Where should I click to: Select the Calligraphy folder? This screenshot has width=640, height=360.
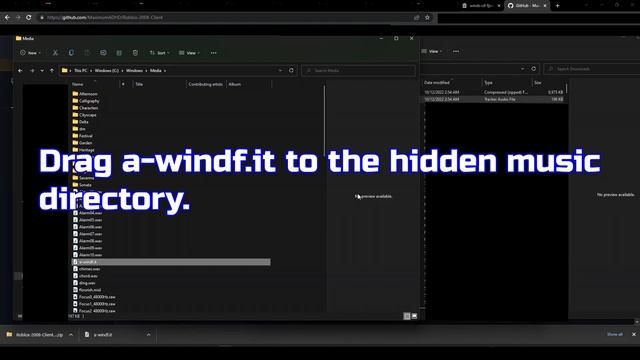coord(89,101)
